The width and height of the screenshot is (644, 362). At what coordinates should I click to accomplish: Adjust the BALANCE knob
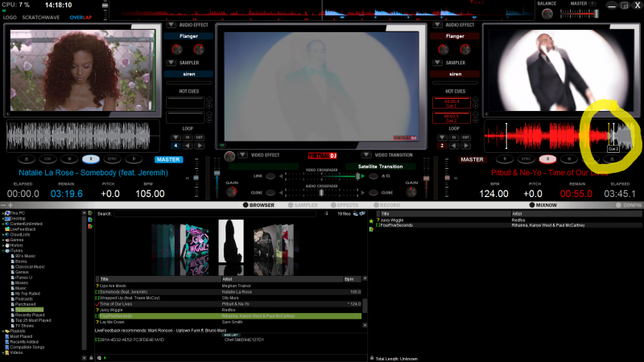pyautogui.click(x=547, y=14)
